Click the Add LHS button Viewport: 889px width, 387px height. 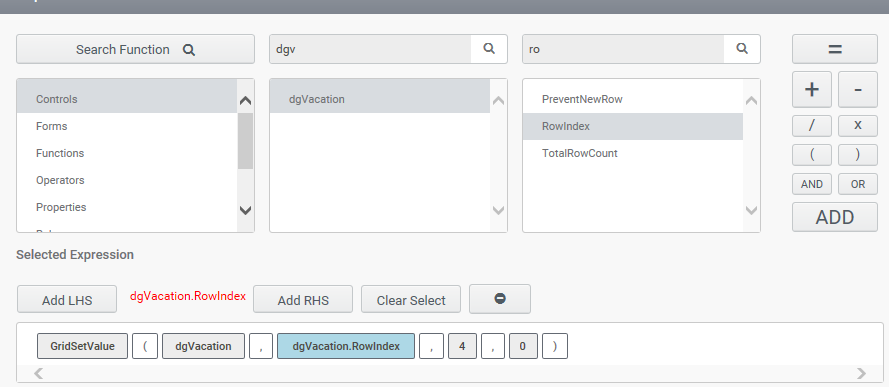[x=67, y=300]
